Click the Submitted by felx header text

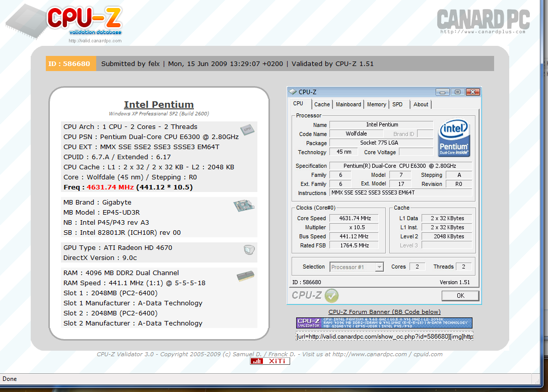[x=130, y=63]
